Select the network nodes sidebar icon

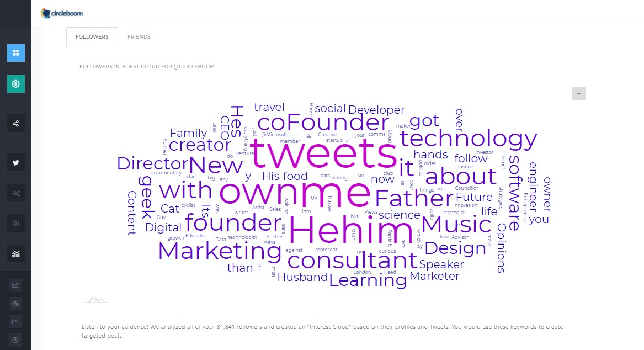click(x=15, y=193)
